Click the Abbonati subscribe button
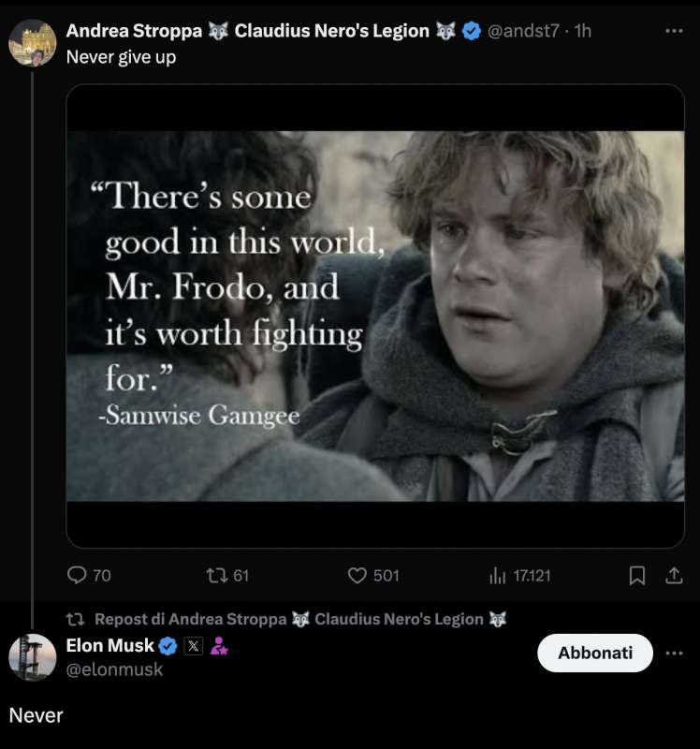Screen dimensions: 700x749 [595, 653]
